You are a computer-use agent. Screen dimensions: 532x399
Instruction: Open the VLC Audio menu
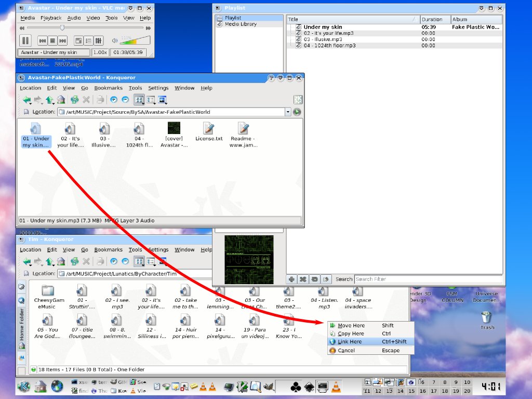point(74,18)
